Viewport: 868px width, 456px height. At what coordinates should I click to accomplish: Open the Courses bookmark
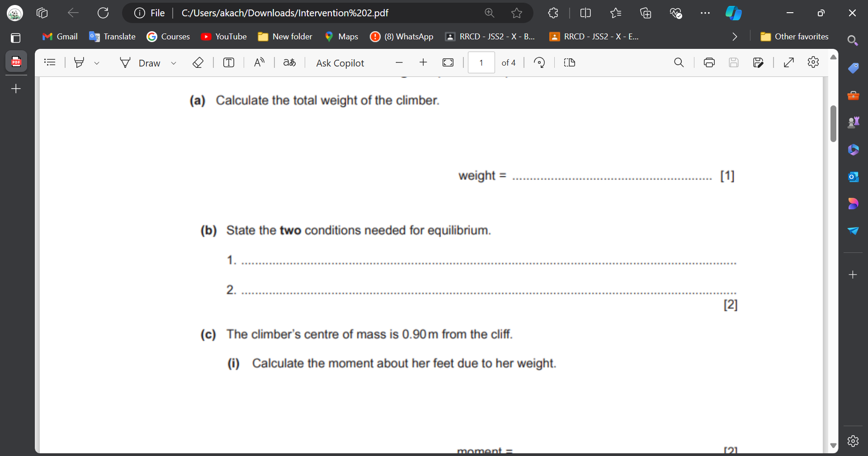point(168,37)
